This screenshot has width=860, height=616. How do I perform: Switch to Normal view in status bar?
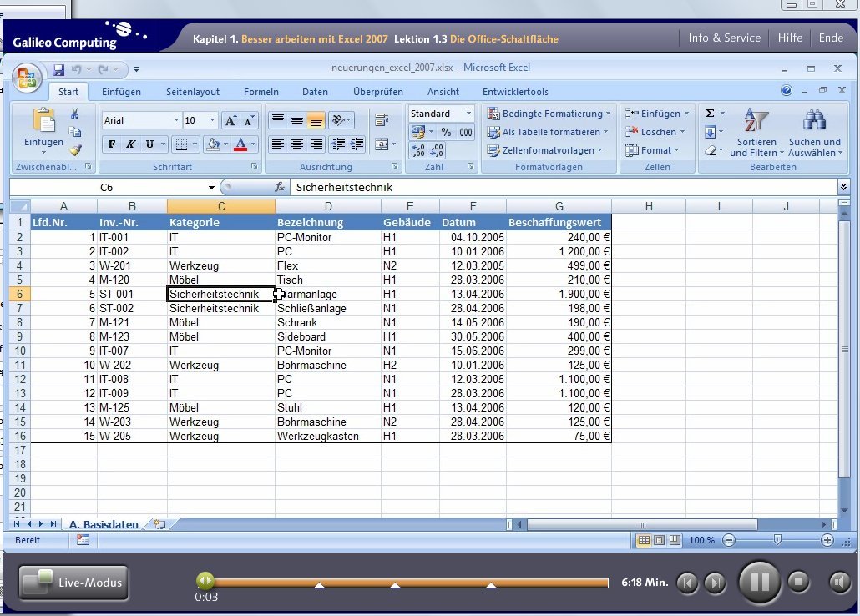point(644,540)
